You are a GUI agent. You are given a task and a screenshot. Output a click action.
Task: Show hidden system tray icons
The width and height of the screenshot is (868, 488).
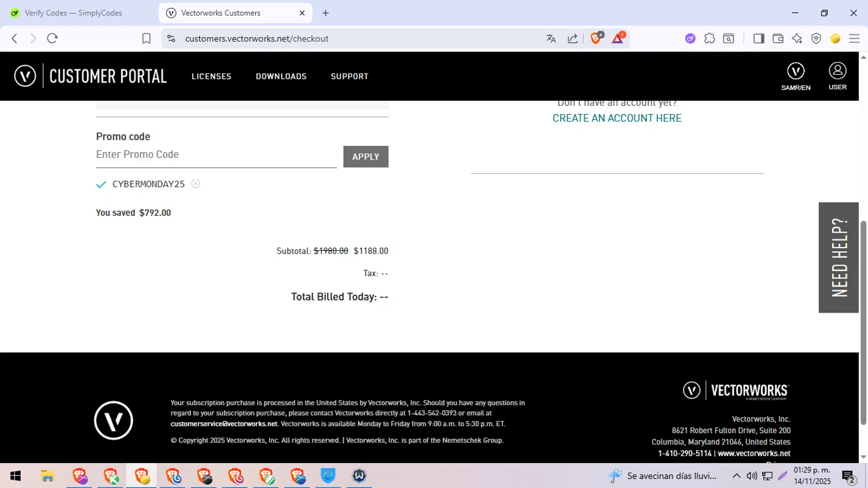point(737,476)
